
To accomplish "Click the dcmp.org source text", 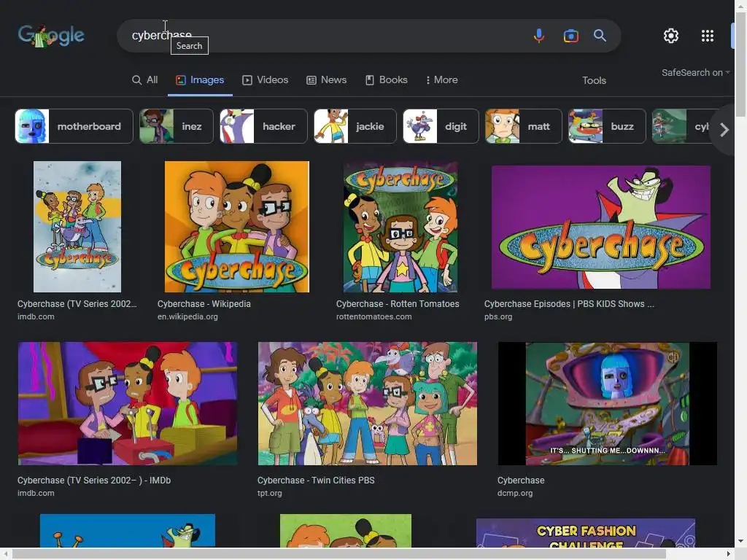I will pos(514,494).
